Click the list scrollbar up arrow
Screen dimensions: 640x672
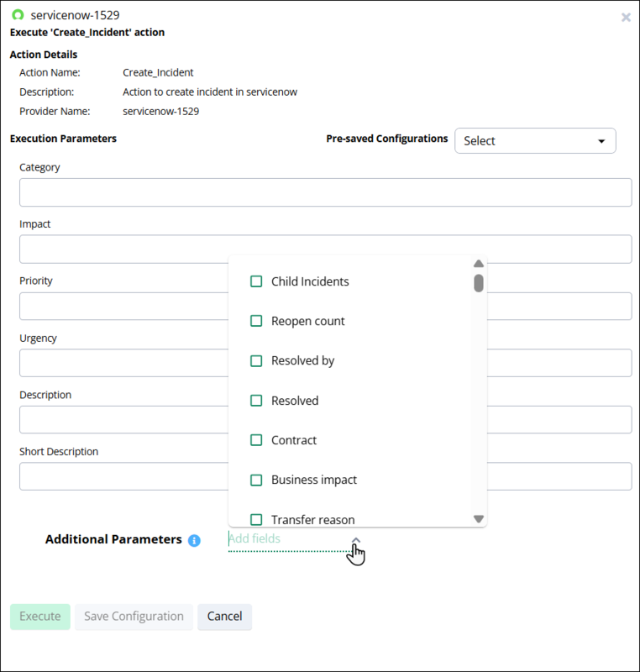479,264
